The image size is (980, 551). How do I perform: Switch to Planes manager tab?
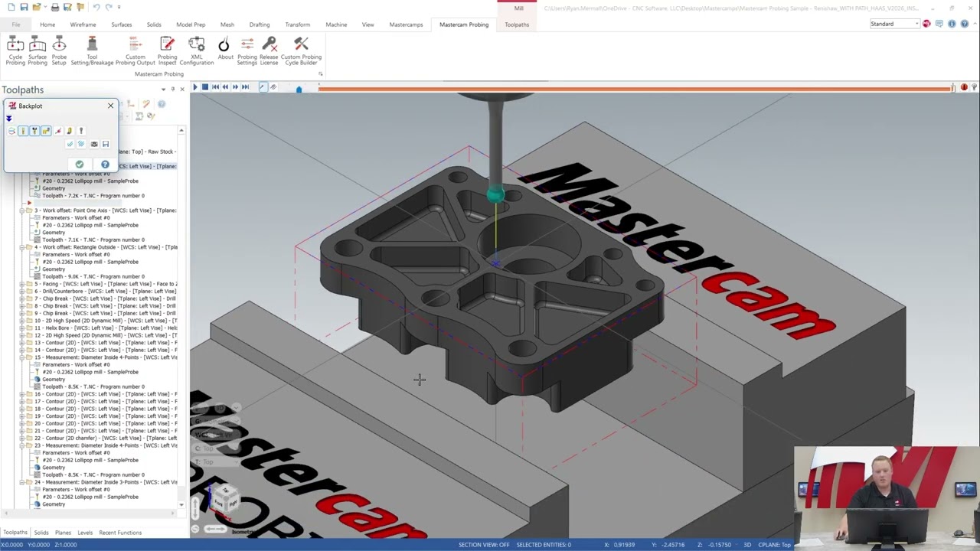point(63,533)
